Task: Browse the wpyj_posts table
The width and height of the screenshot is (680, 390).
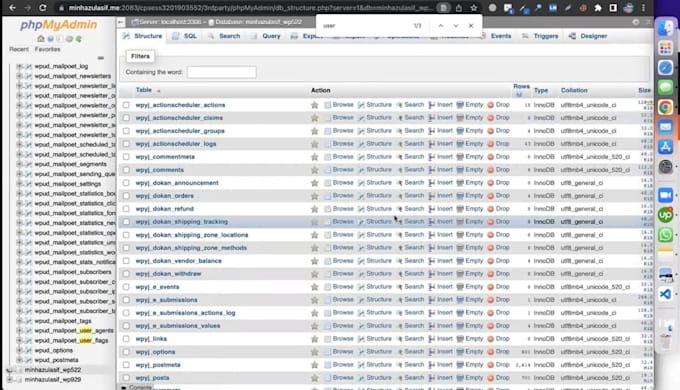Action: [x=339, y=378]
